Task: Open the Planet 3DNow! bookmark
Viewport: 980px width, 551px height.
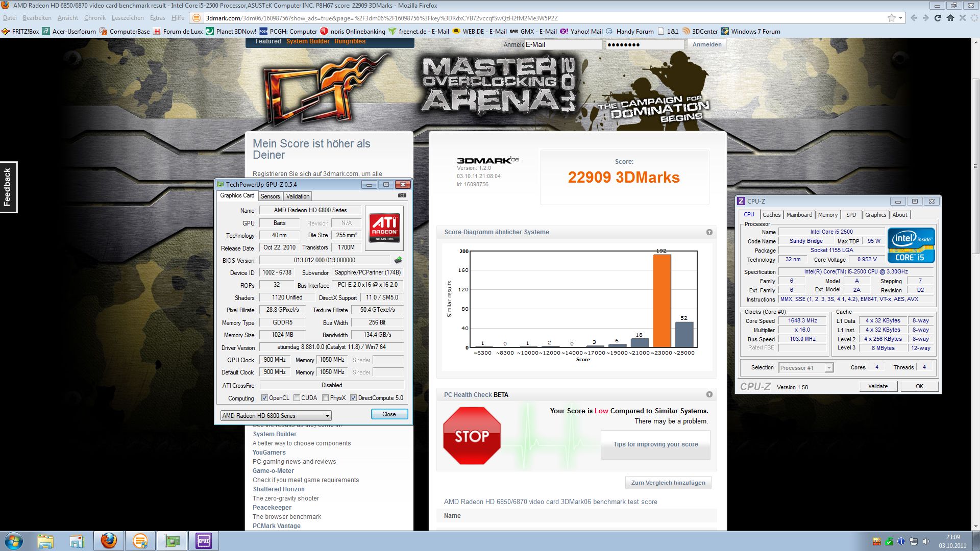Action: [231, 31]
